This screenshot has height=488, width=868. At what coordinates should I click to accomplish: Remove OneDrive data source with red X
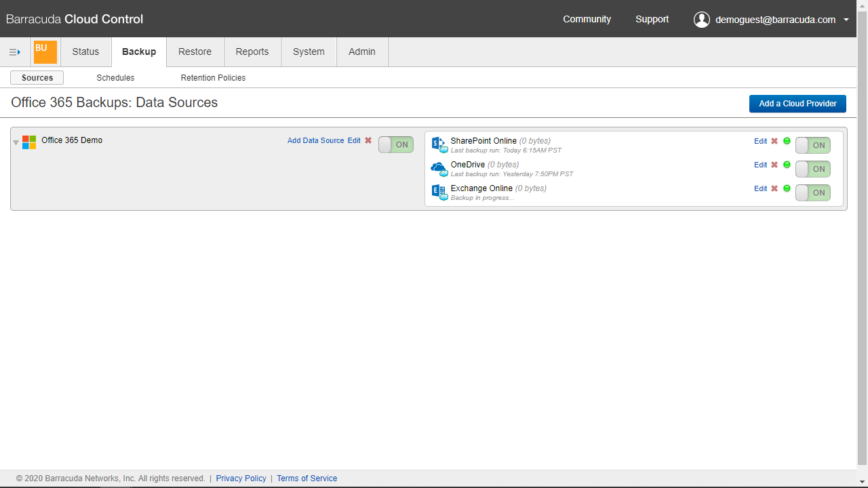click(x=774, y=165)
